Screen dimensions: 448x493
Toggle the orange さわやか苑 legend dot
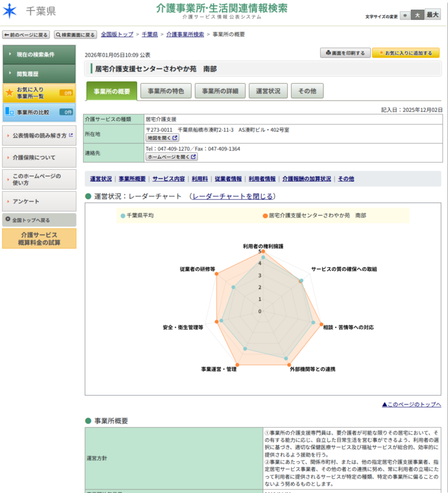(265, 215)
